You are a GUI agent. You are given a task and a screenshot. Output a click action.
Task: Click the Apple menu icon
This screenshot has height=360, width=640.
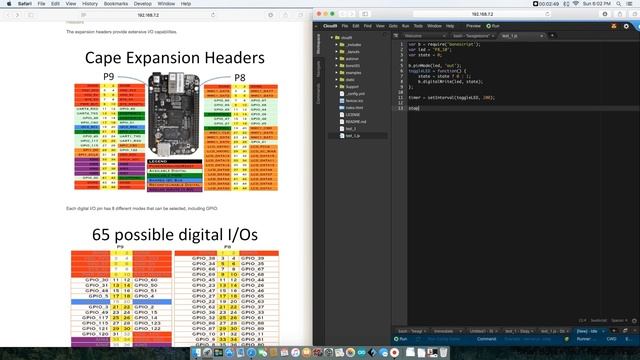(9, 4)
